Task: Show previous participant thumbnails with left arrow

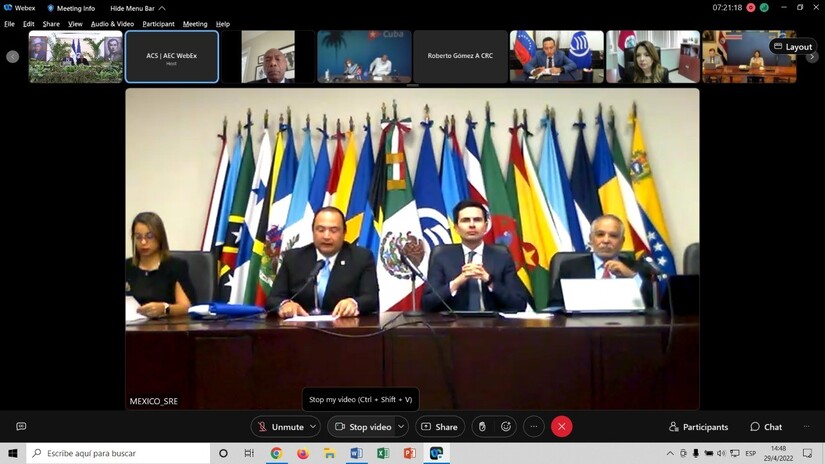Action: pos(13,56)
